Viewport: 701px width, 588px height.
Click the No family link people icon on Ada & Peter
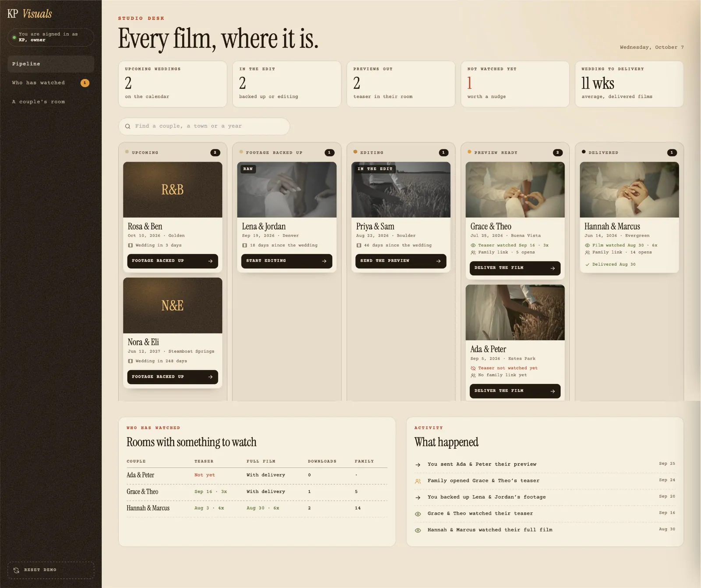473,375
